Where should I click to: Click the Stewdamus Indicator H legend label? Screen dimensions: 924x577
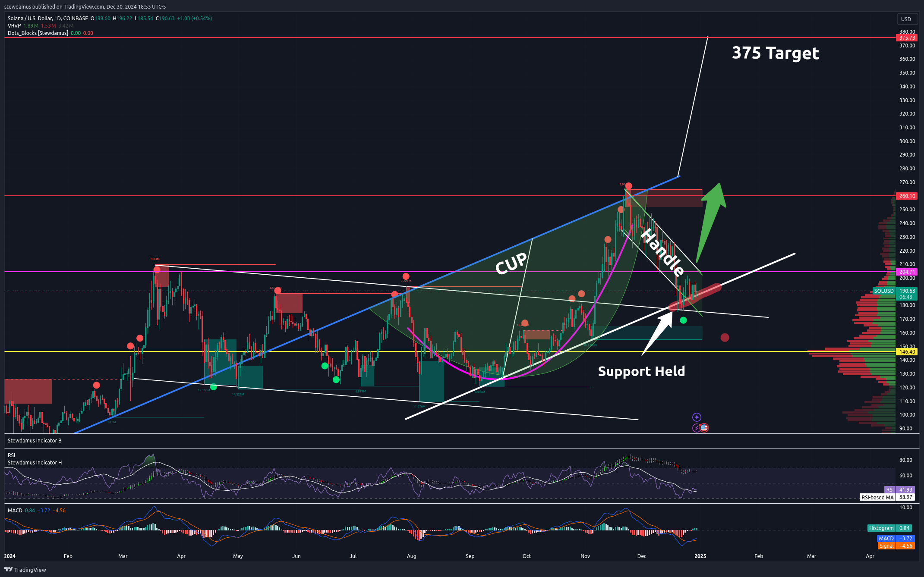(x=35, y=463)
